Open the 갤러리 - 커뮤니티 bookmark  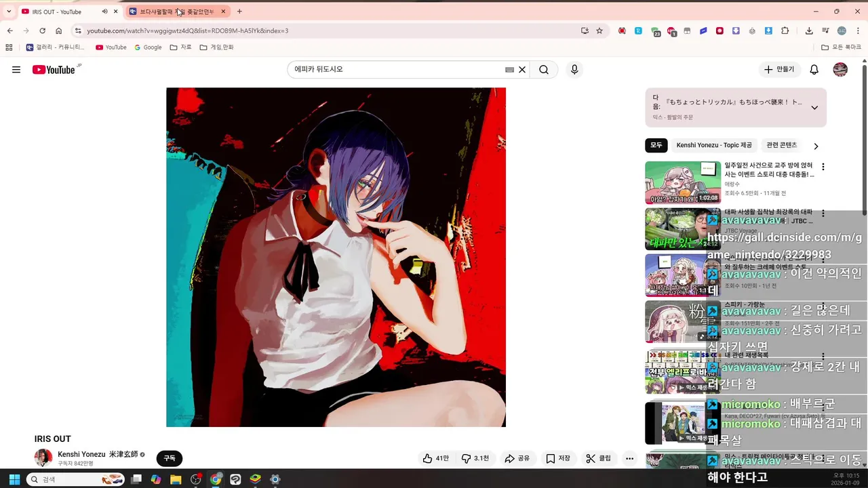click(56, 47)
